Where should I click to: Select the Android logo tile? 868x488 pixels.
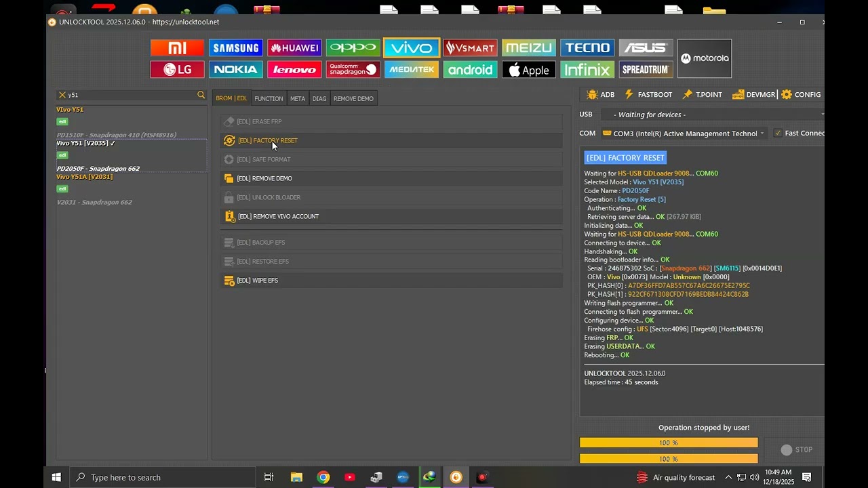tap(470, 70)
